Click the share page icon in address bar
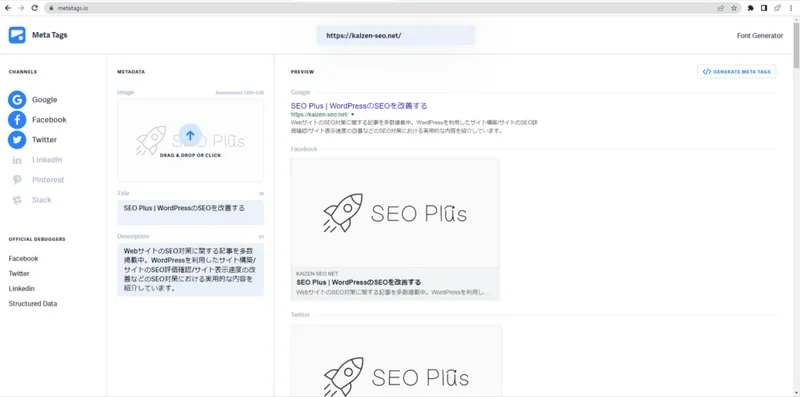This screenshot has height=397, width=800. [x=720, y=8]
